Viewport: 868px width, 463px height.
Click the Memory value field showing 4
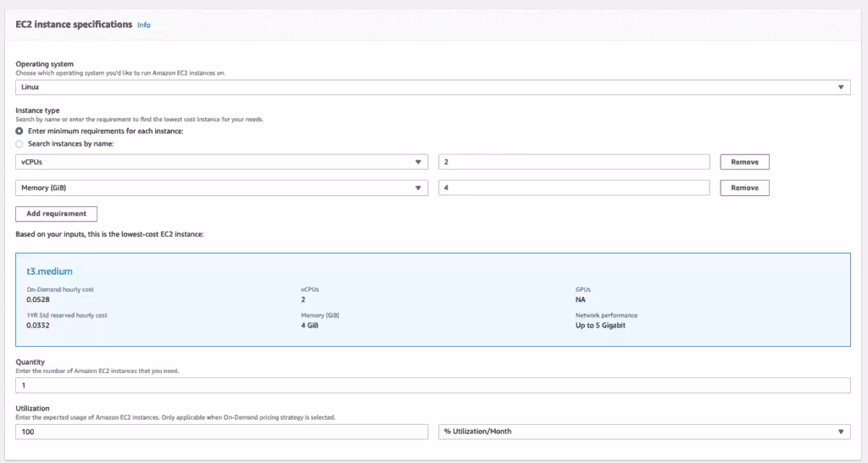574,187
